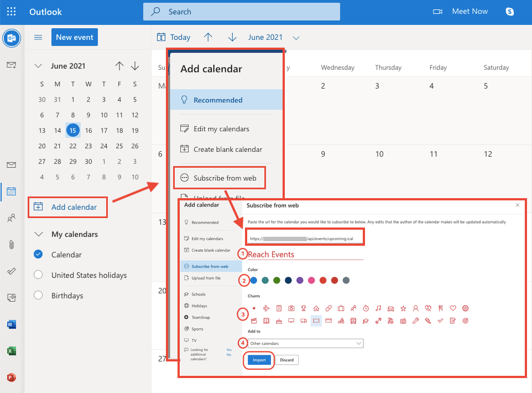The width and height of the screenshot is (532, 393).
Task: Open the Files paperclip icon
Action: coord(11,245)
